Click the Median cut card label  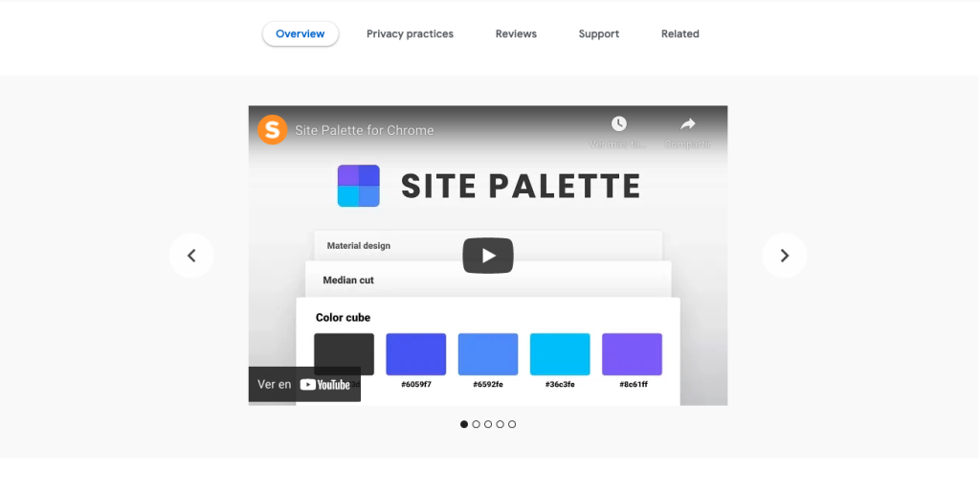coord(348,281)
